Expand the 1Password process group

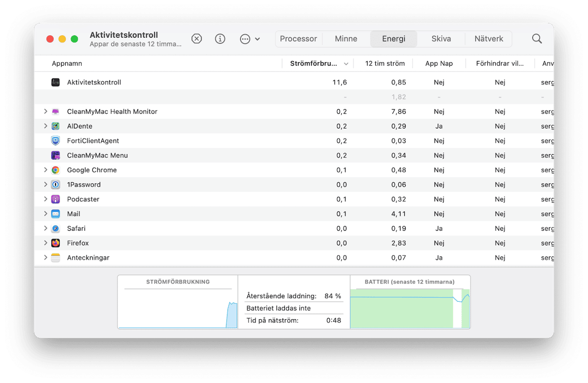click(45, 184)
